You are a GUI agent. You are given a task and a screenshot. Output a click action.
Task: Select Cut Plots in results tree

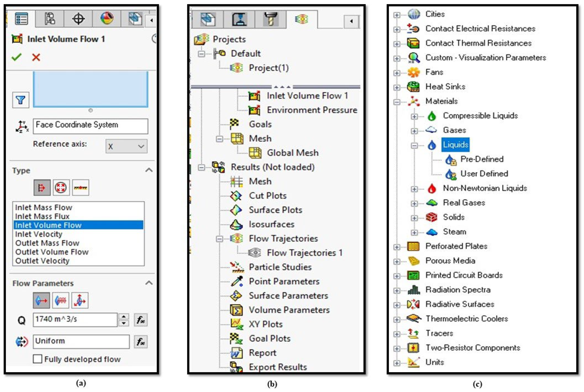click(x=267, y=196)
